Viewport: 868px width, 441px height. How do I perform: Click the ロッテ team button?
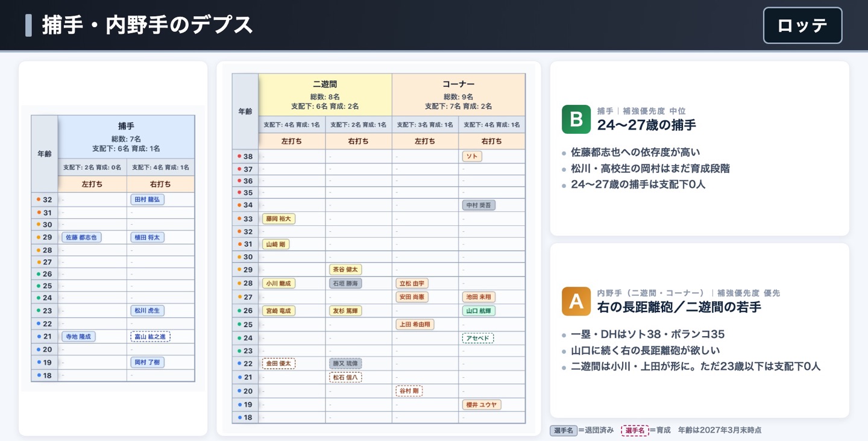click(x=802, y=25)
